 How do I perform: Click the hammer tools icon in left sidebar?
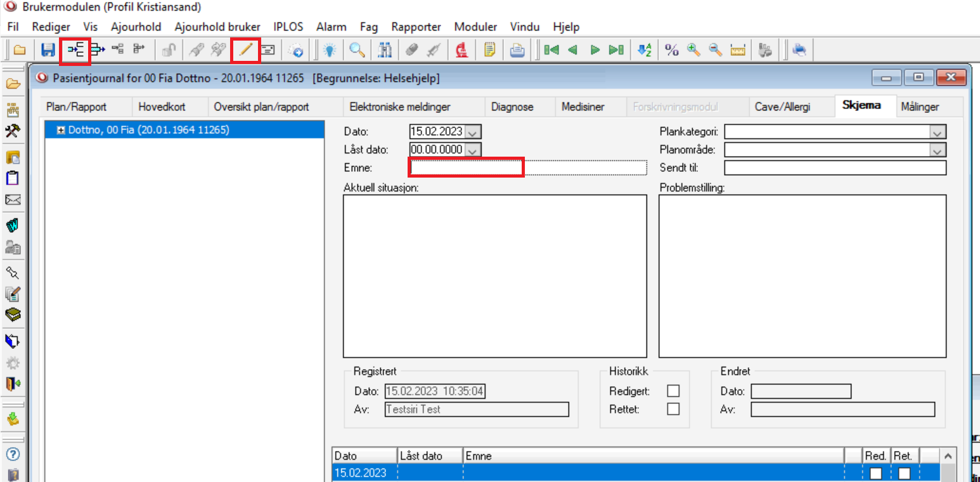pos(13,130)
